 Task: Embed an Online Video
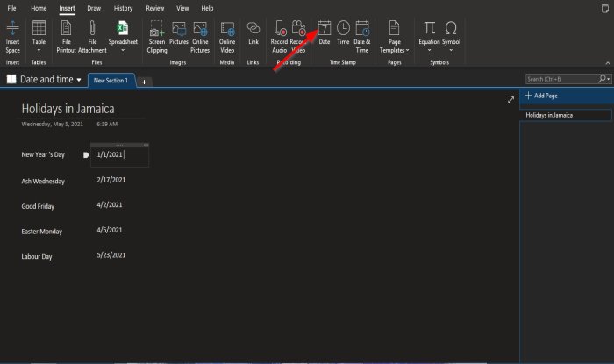coord(227,37)
